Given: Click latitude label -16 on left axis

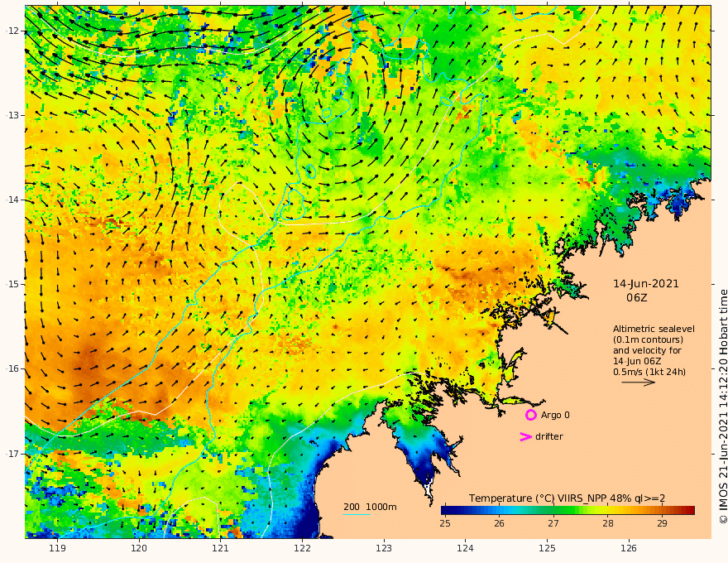Looking at the screenshot, I should (x=12, y=368).
